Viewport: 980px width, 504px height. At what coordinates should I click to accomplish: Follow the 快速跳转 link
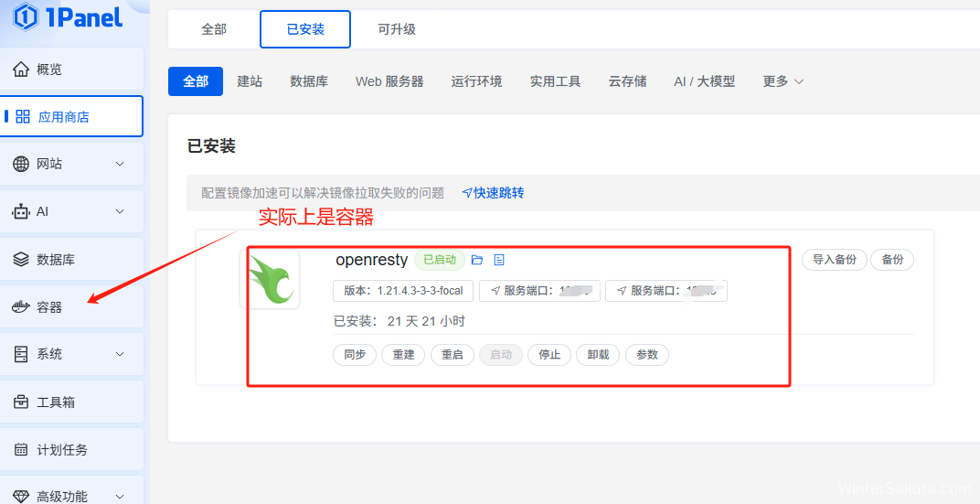[x=493, y=193]
